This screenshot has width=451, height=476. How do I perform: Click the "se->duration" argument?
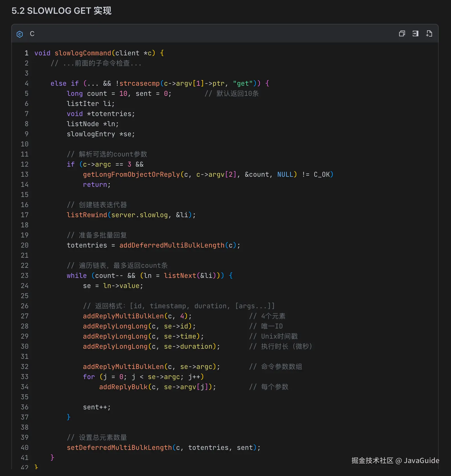pos(188,346)
